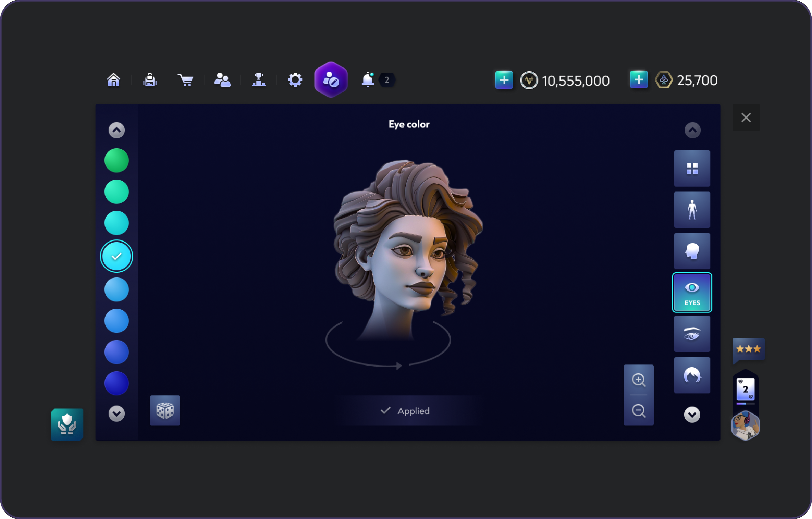Open the head shape category tab
812x519 pixels.
(692, 251)
